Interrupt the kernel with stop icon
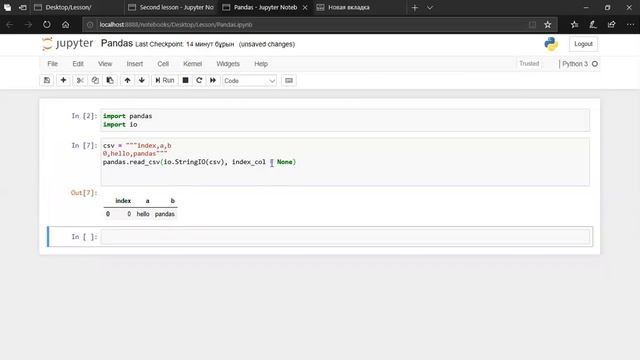 185,80
